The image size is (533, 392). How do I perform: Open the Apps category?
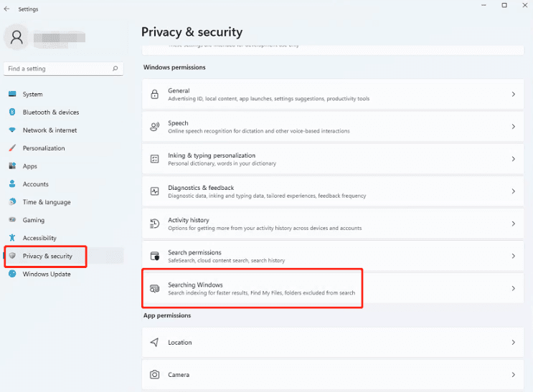pos(64,166)
